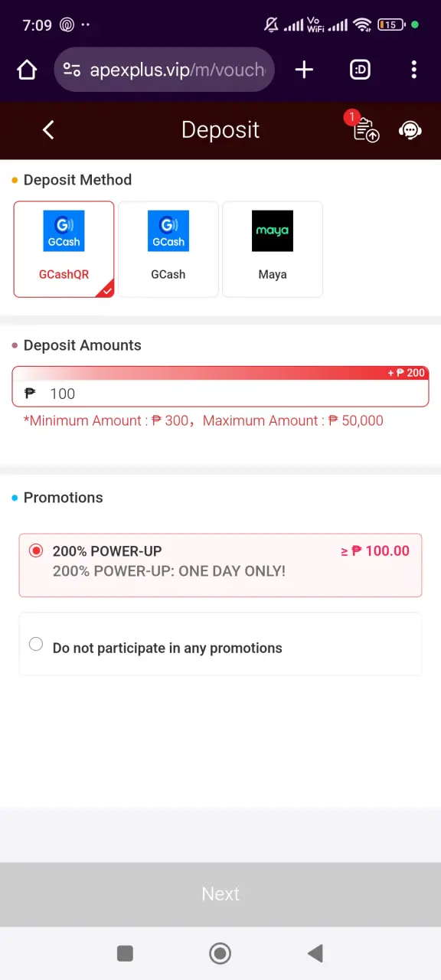The width and height of the screenshot is (441, 980).
Task: Open a new browser tab
Action: 304,70
